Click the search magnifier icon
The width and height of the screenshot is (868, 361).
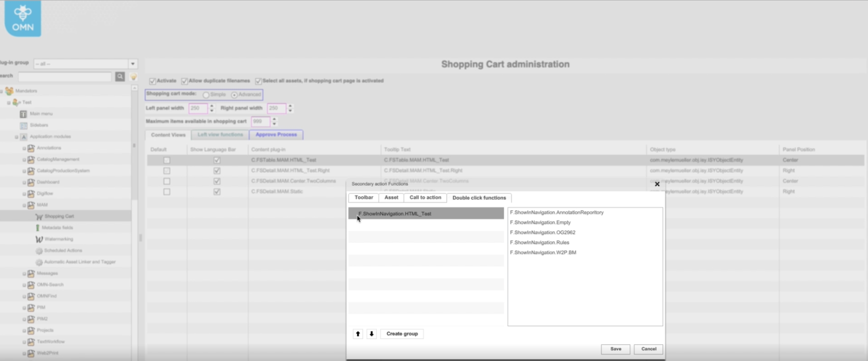click(x=120, y=77)
